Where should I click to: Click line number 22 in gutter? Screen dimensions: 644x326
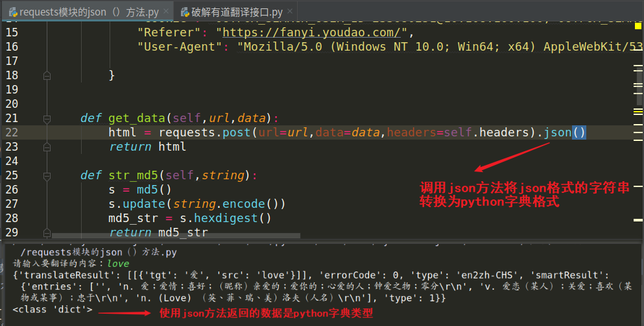pyautogui.click(x=12, y=132)
